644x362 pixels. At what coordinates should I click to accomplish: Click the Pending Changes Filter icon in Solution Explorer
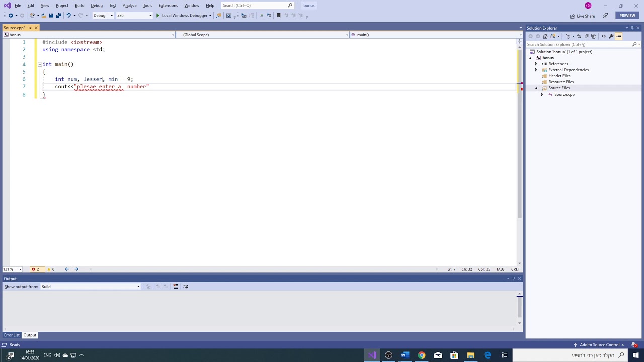coord(568,36)
